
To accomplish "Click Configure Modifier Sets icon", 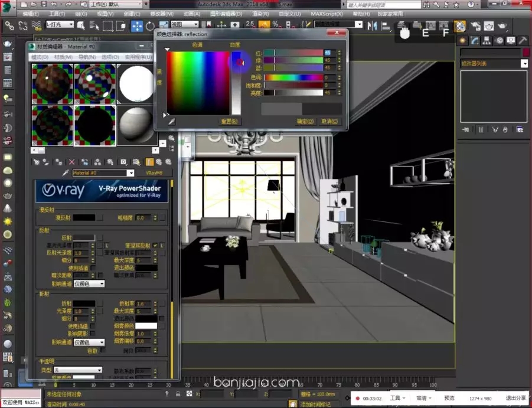I will pos(520,129).
